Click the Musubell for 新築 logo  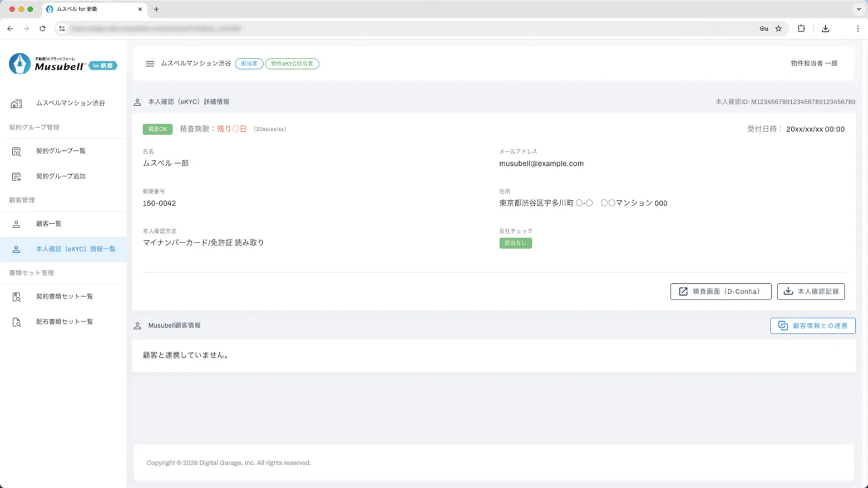(x=63, y=63)
